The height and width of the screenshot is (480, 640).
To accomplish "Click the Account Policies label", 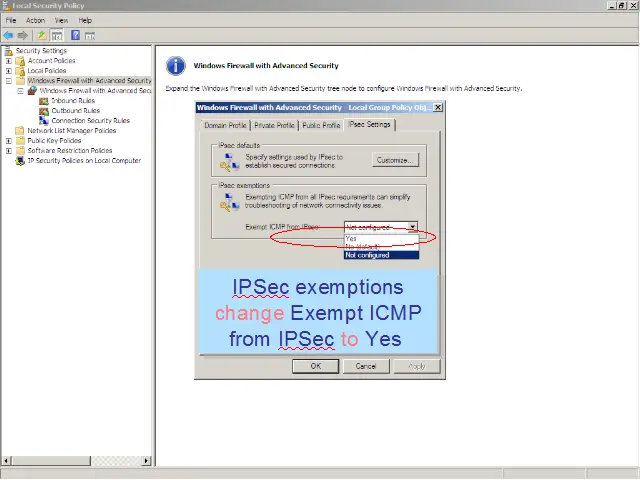I will pos(51,61).
